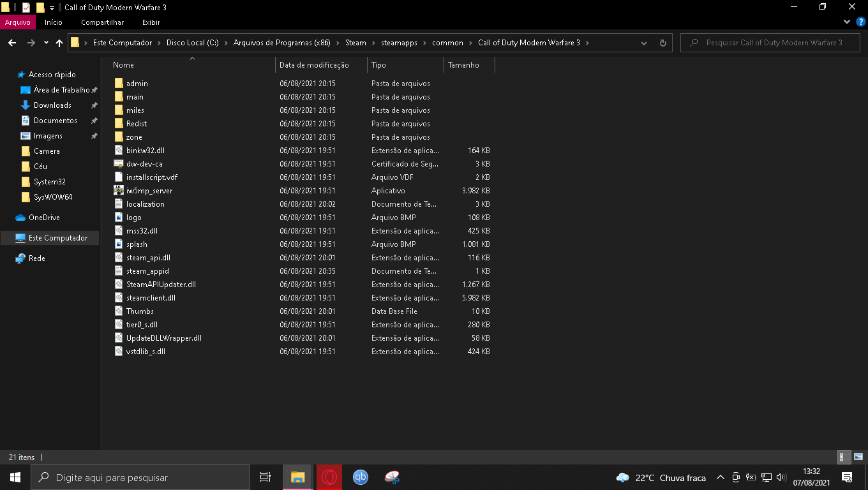Image resolution: width=868 pixels, height=490 pixels.
Task: Expand chevron after steamapps in address path
Action: 425,43
